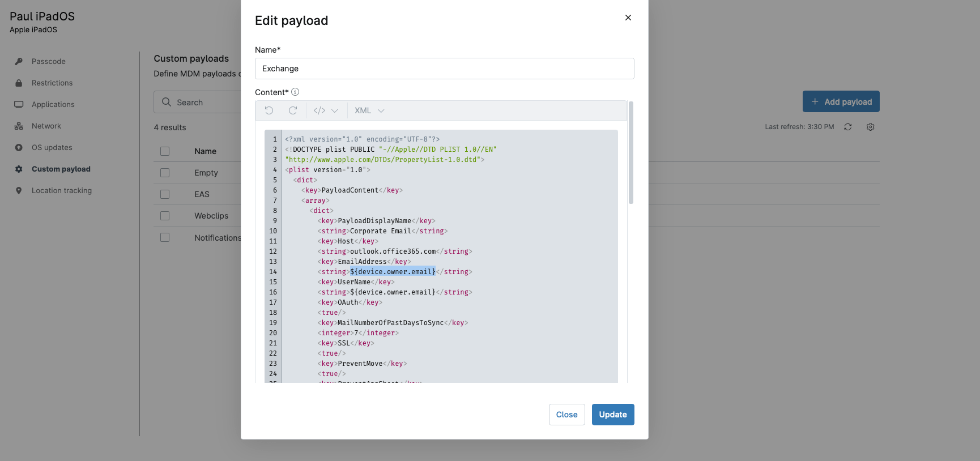Click outlook.office365.com text on line 12
Screen dimensions: 980x461
coord(393,251)
